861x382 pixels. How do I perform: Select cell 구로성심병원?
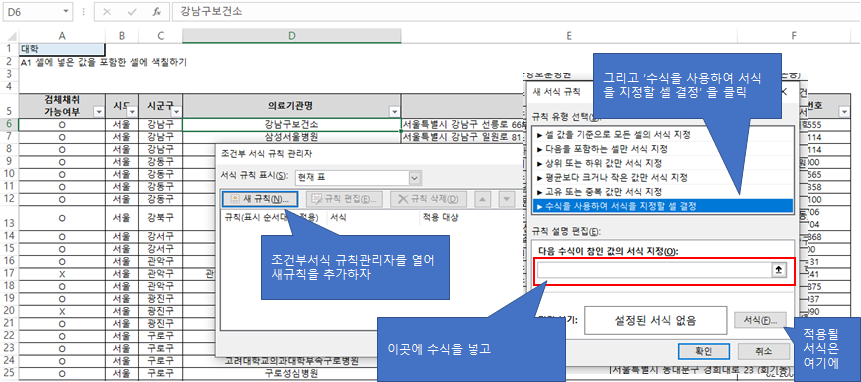(x=292, y=373)
